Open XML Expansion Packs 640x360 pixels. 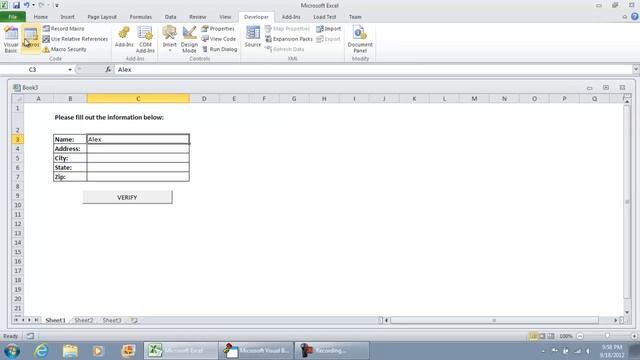point(289,39)
